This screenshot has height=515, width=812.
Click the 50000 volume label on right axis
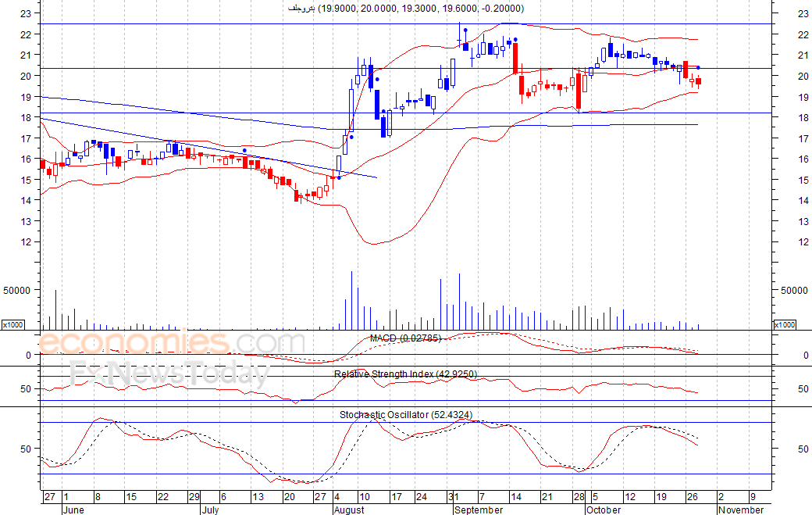794,291
